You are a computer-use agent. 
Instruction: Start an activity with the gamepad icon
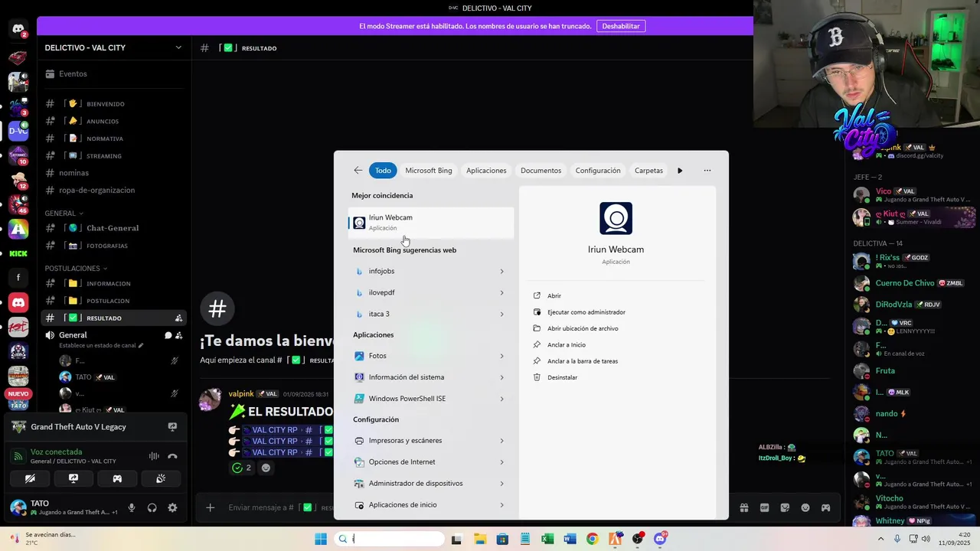[x=117, y=478]
